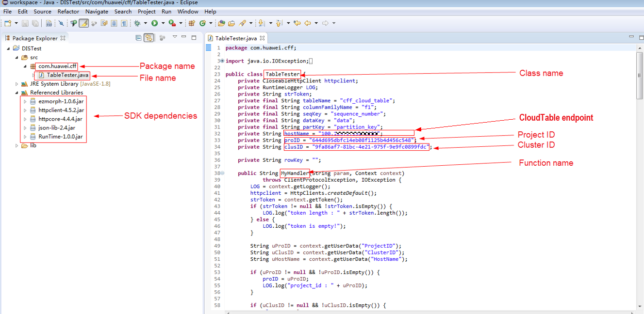Go to Last Edit Location icon

click(x=297, y=23)
